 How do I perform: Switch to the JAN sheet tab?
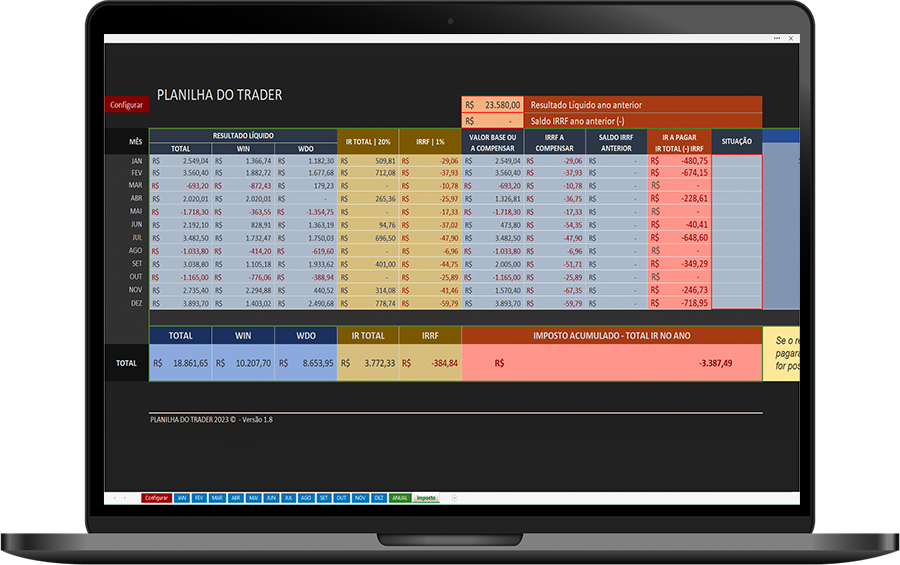point(182,497)
